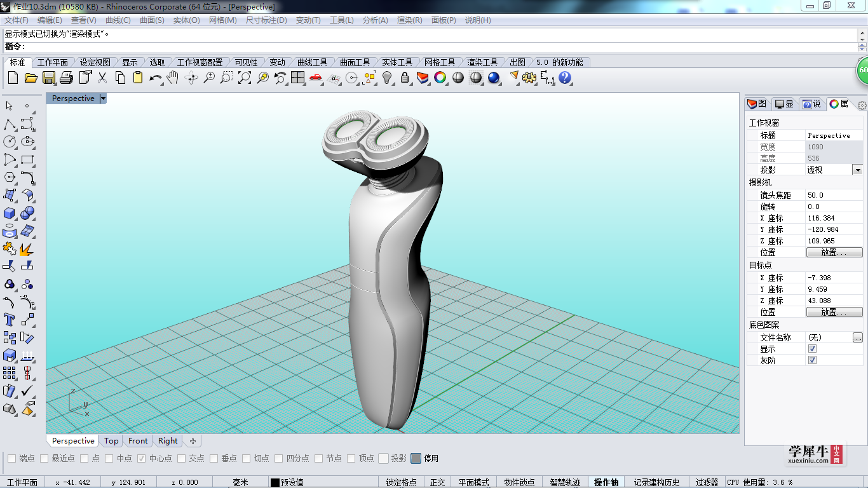Click the panel settings gear icon at top right
Viewport: 868px width, 488px height.
862,105
